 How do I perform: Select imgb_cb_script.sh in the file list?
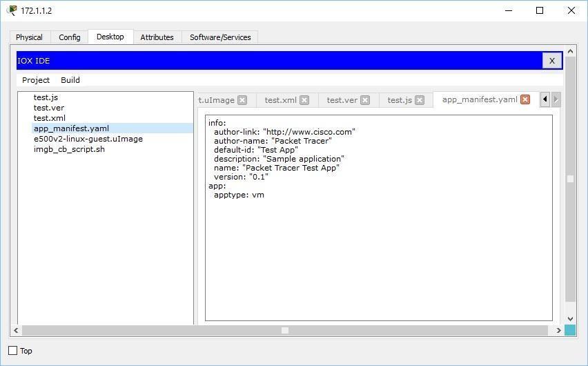[x=69, y=149]
